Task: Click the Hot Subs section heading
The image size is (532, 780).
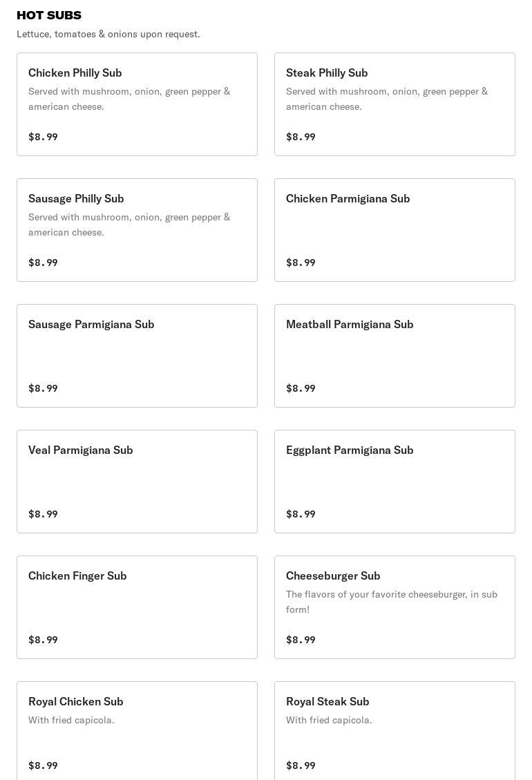Action: coord(49,15)
